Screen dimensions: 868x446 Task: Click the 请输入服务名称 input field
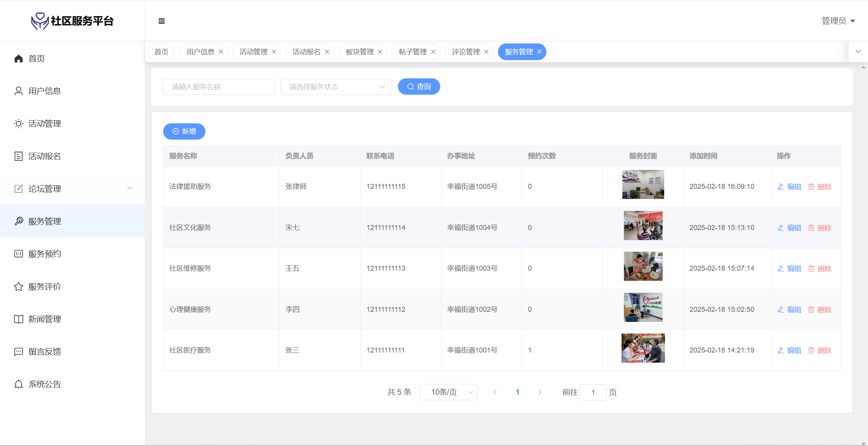pyautogui.click(x=219, y=87)
